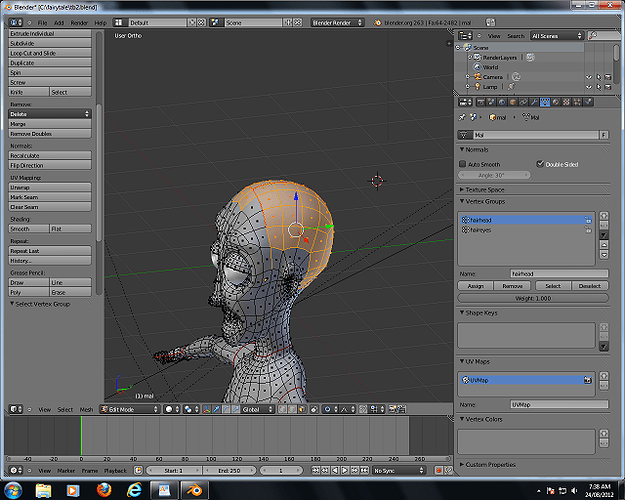This screenshot has width=625, height=500.
Task: Click the Remove Doubles button
Action: point(50,134)
